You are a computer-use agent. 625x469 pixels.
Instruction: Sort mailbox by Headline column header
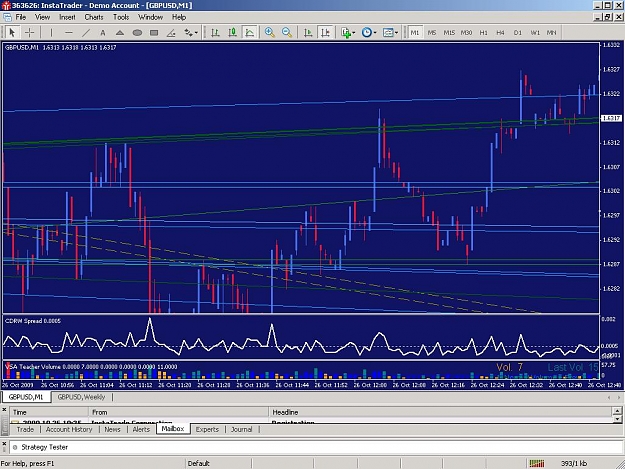point(440,412)
